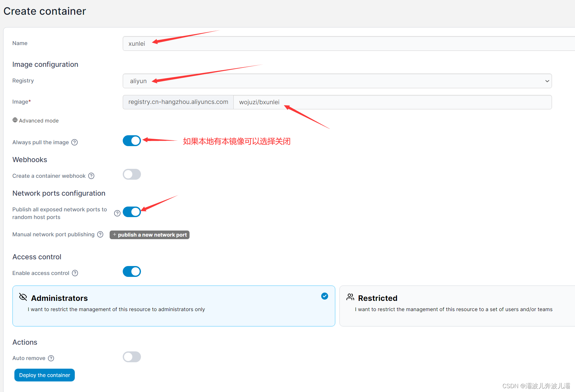
Task: Click the Webhooks section heading
Action: tap(30, 160)
